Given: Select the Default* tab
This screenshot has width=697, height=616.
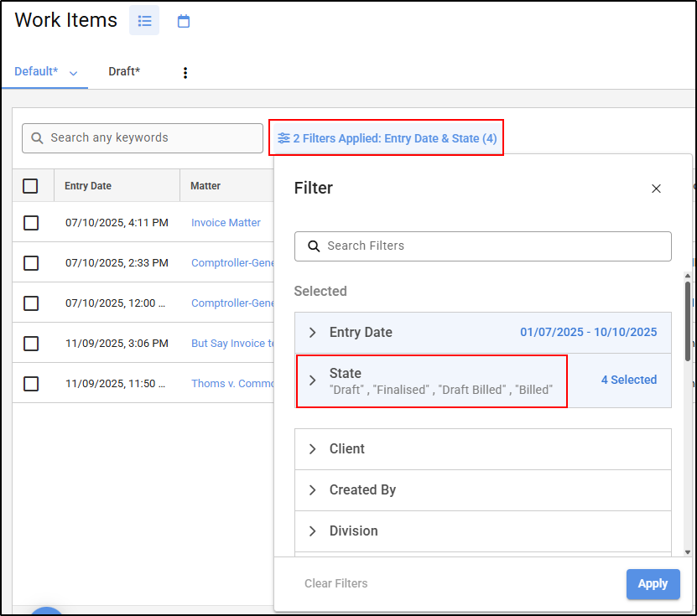Looking at the screenshot, I should [36, 72].
